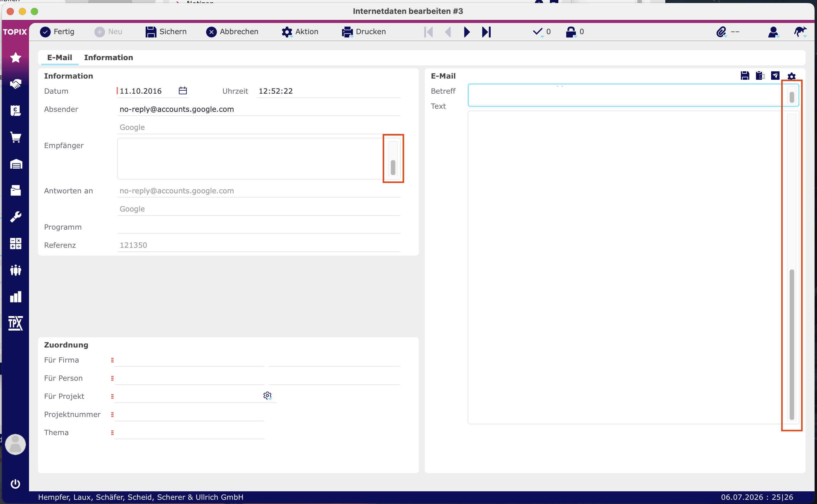The height and width of the screenshot is (504, 817).
Task: Go to the previous record
Action: click(x=448, y=32)
